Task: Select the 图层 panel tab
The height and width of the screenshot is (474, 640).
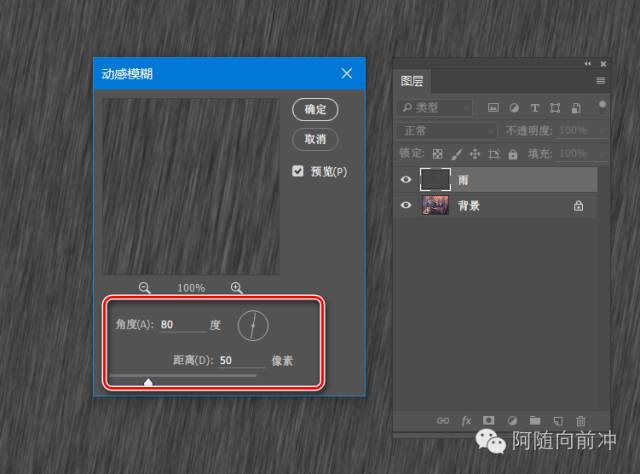Action: (x=412, y=81)
